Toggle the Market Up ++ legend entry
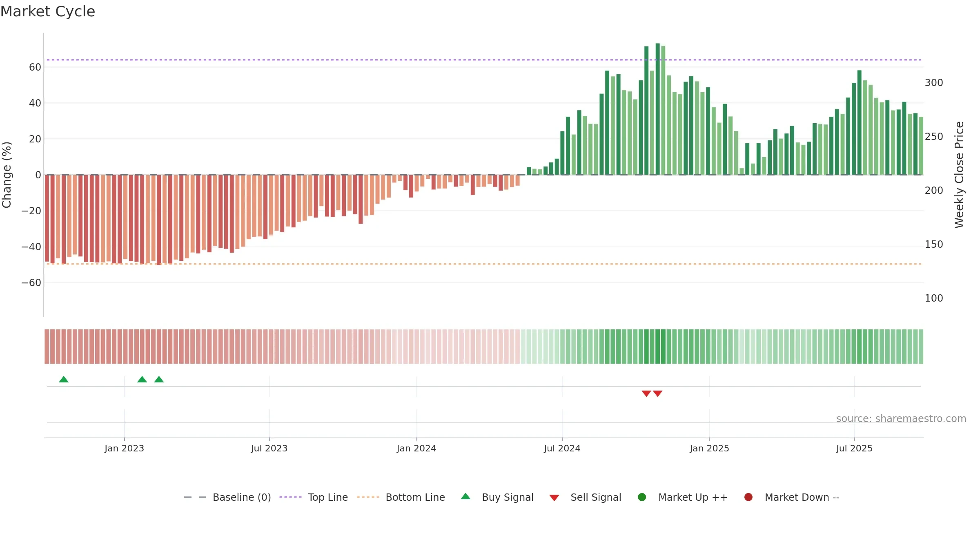Viewport: 980px width, 551px height. 682,497
